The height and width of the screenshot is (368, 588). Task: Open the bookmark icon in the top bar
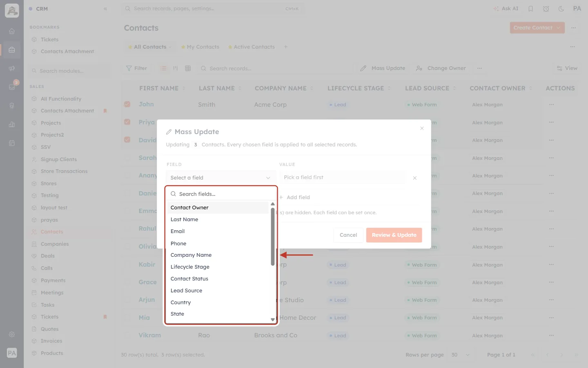(x=531, y=9)
